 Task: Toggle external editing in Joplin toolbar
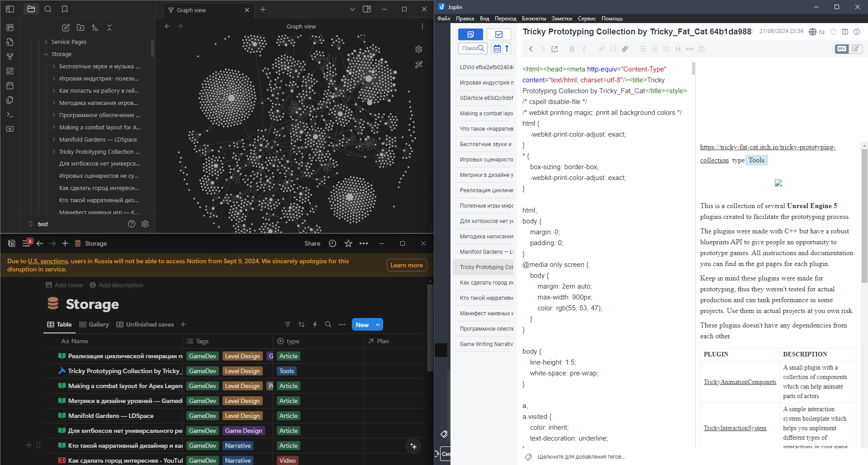tap(555, 49)
